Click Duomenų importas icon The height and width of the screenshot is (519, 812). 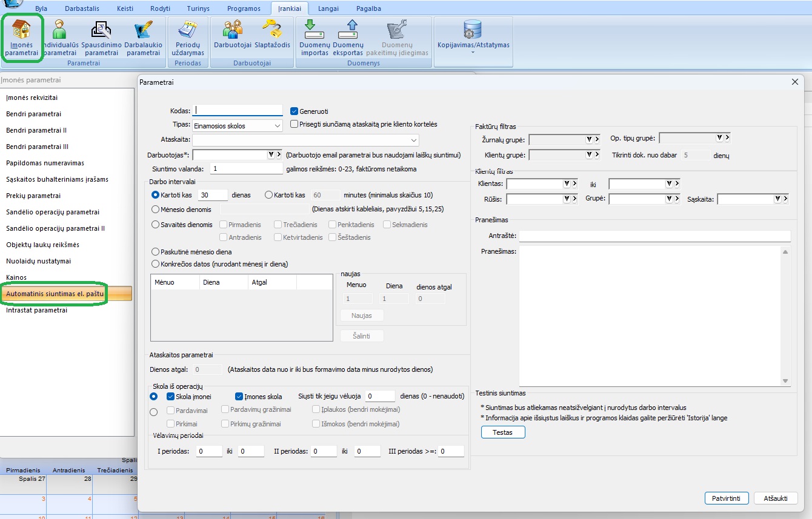coord(314,38)
